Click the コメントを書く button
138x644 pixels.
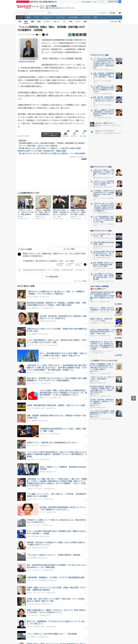[69, 249]
